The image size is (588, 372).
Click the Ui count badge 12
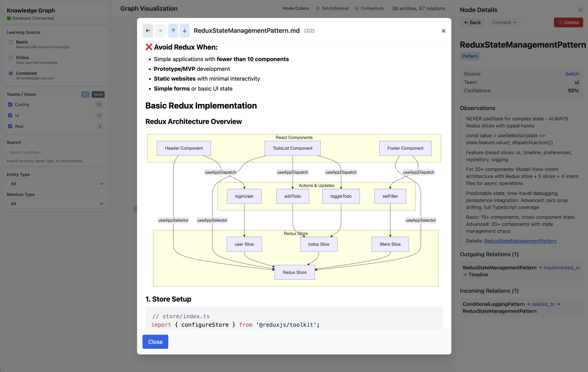pos(99,115)
